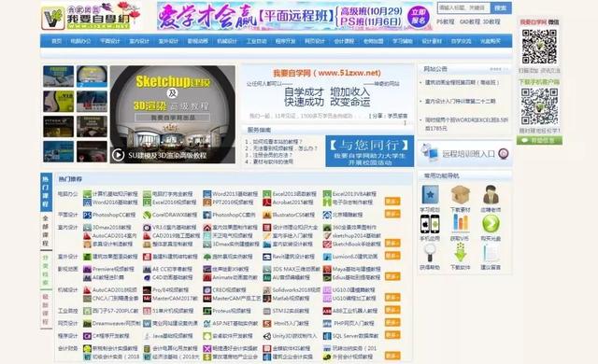The width and height of the screenshot is (598, 364).
Task: Open the 学习规划 blue book icon
Action: pos(430,194)
